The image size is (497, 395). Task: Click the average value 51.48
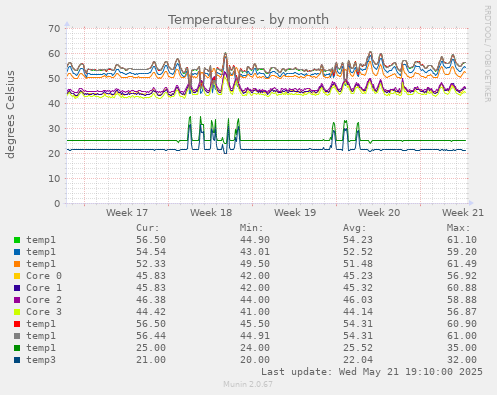click(x=358, y=264)
